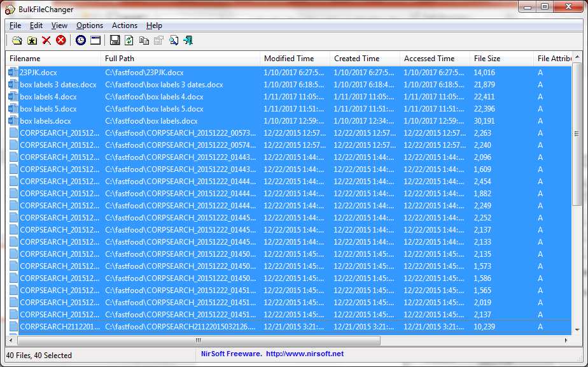Click Word icon of box labels.docx
This screenshot has width=588, height=367.
point(13,121)
